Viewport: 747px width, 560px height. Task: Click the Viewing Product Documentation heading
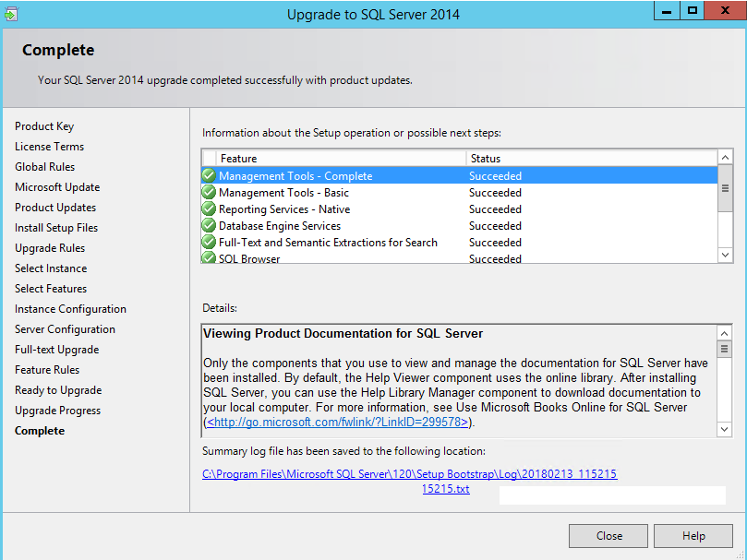(343, 333)
